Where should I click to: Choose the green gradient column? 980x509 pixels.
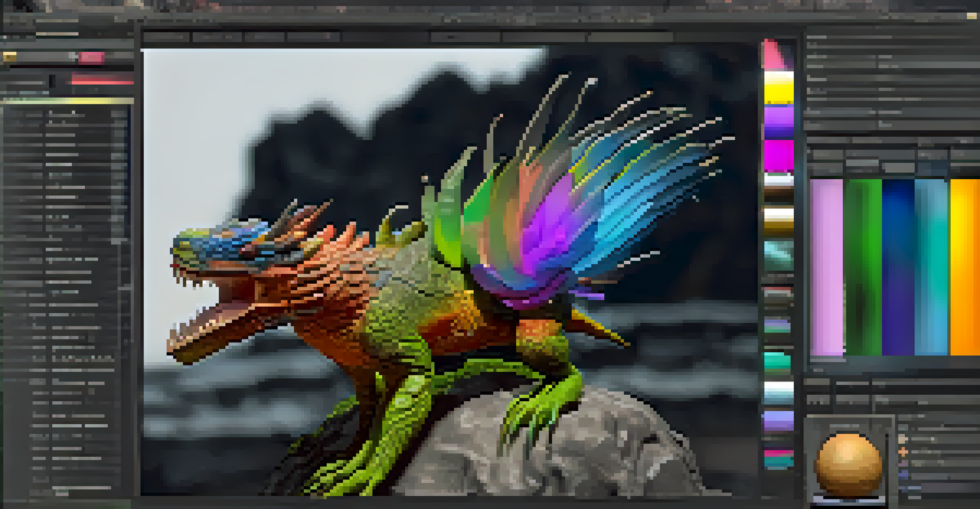(863, 267)
